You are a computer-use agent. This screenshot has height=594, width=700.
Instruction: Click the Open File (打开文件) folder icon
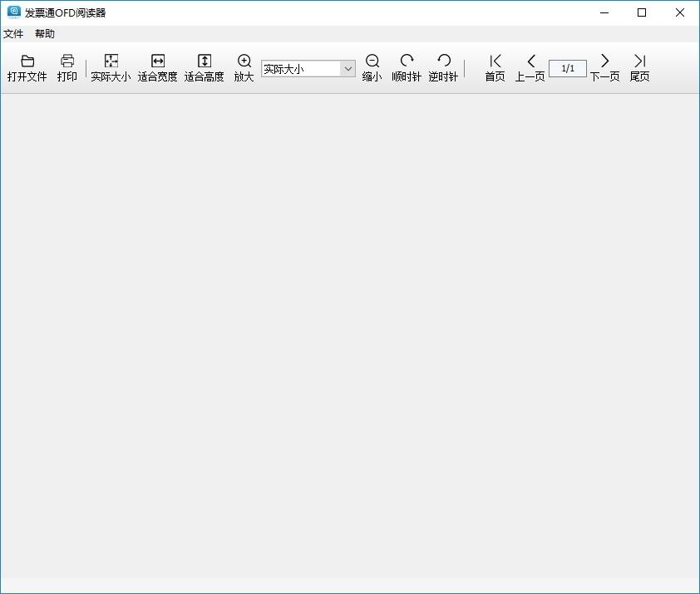point(27,61)
